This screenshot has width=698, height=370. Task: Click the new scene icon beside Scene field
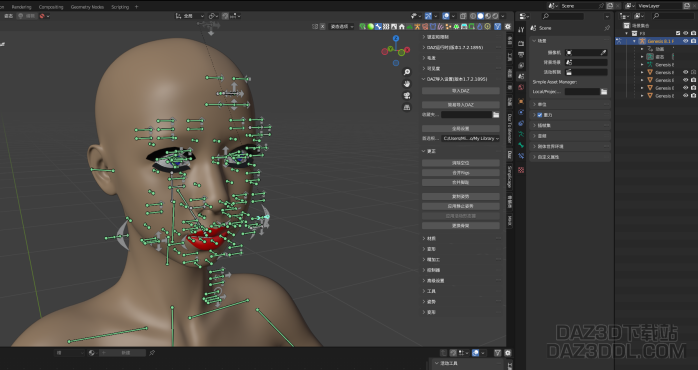[x=610, y=6]
